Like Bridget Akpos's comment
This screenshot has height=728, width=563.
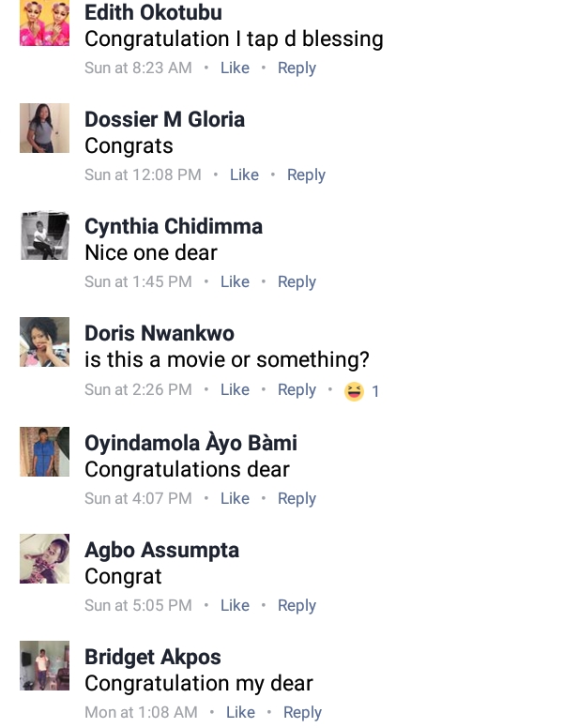coord(240,712)
